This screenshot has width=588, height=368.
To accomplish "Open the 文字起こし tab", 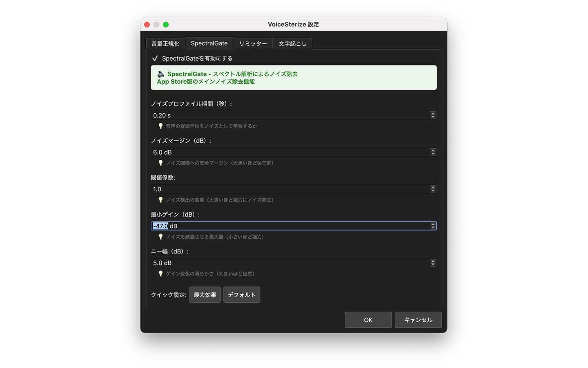I will (292, 43).
